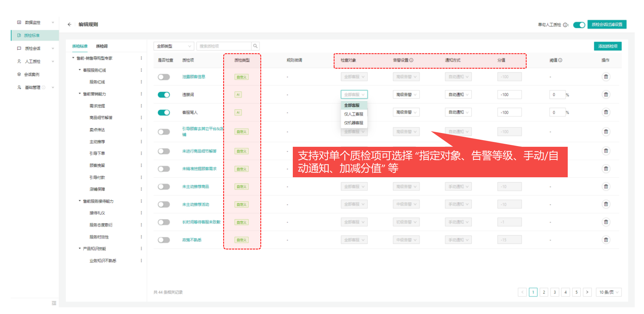
Task: Open the 全部类型 filter dropdown
Action: pos(174,46)
